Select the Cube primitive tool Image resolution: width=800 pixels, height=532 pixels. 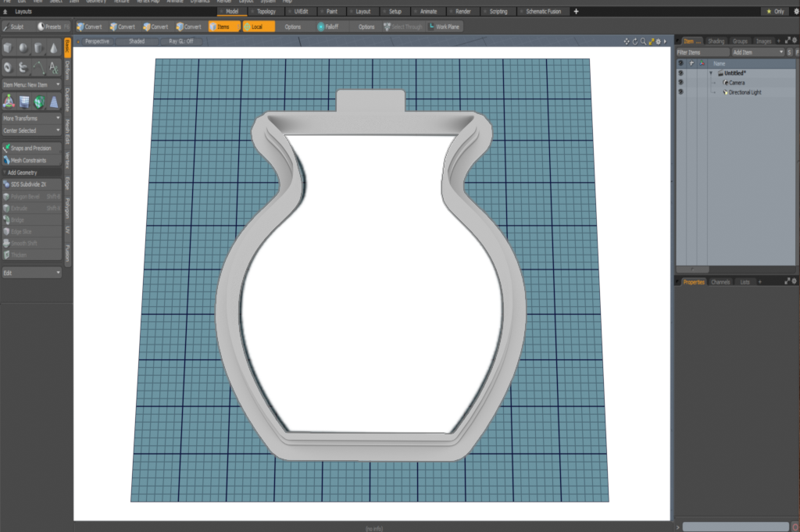point(9,48)
